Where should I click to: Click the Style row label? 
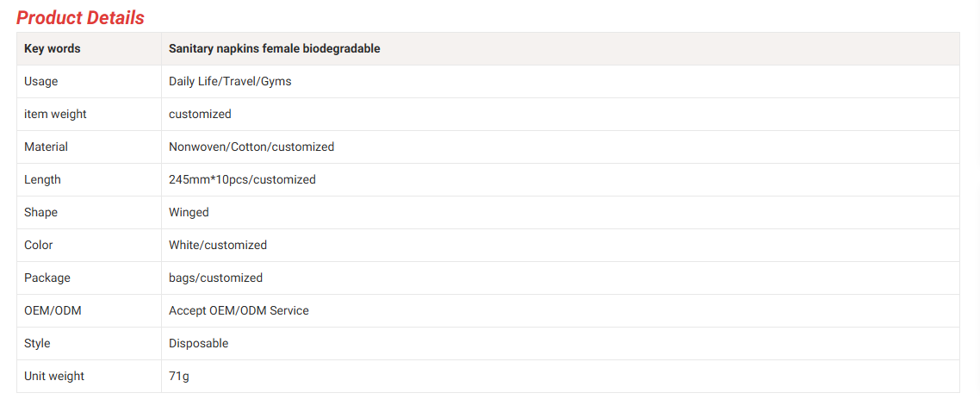[37, 343]
